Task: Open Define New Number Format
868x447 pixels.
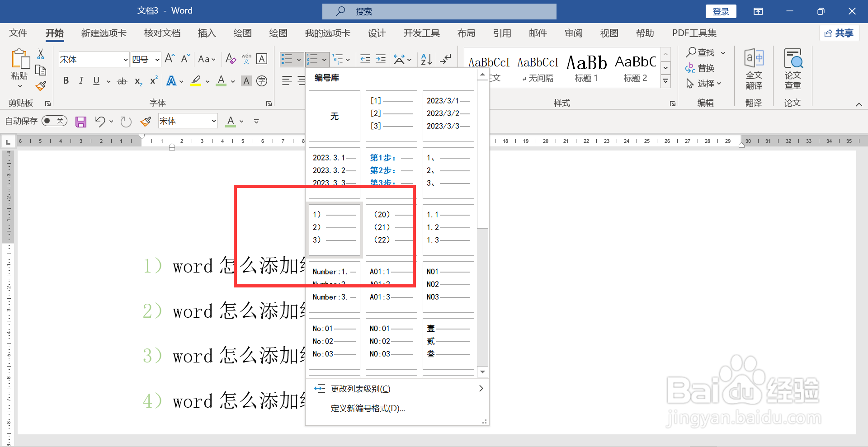Action: (x=368, y=409)
